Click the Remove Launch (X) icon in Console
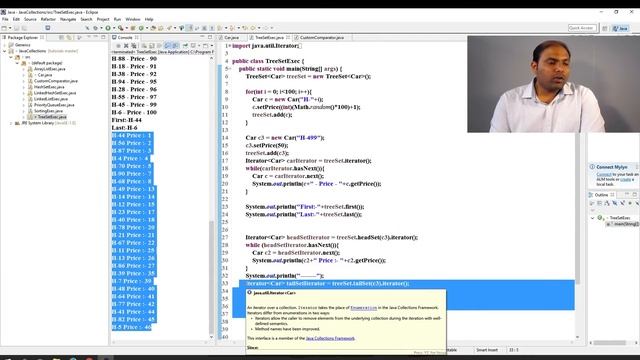Screen dimensions: 640x360 pyautogui.click(x=126, y=46)
